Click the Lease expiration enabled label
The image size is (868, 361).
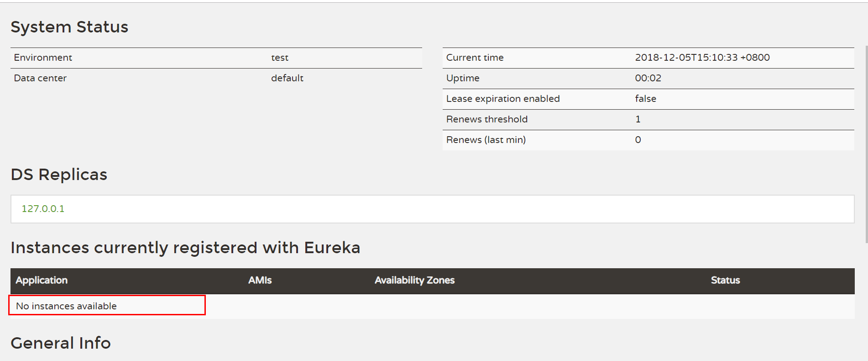pos(502,99)
